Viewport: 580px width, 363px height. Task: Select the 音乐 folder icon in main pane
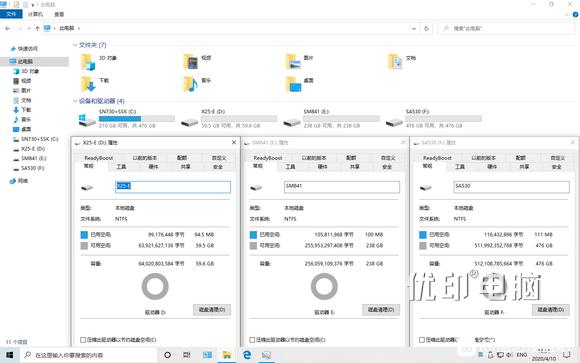pyautogui.click(x=190, y=84)
